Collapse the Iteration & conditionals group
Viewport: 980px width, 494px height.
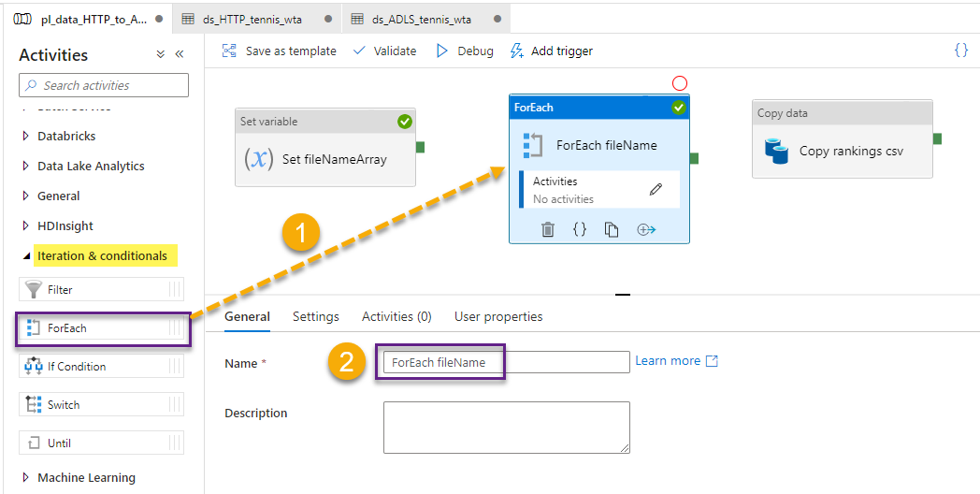pos(25,256)
